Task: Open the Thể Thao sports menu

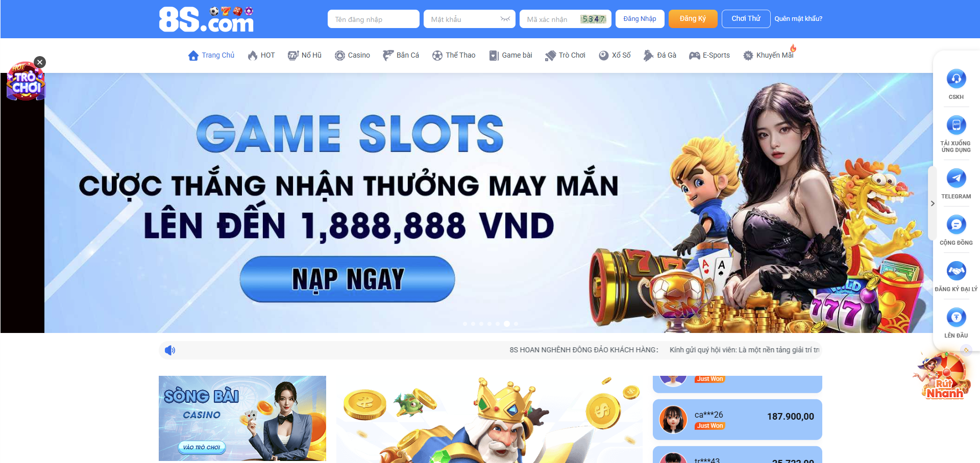Action: (454, 55)
